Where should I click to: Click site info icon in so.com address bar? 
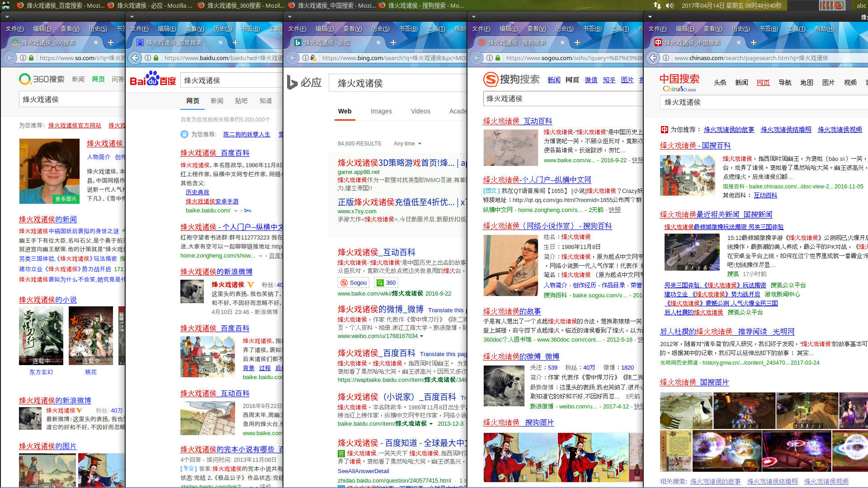click(23, 58)
